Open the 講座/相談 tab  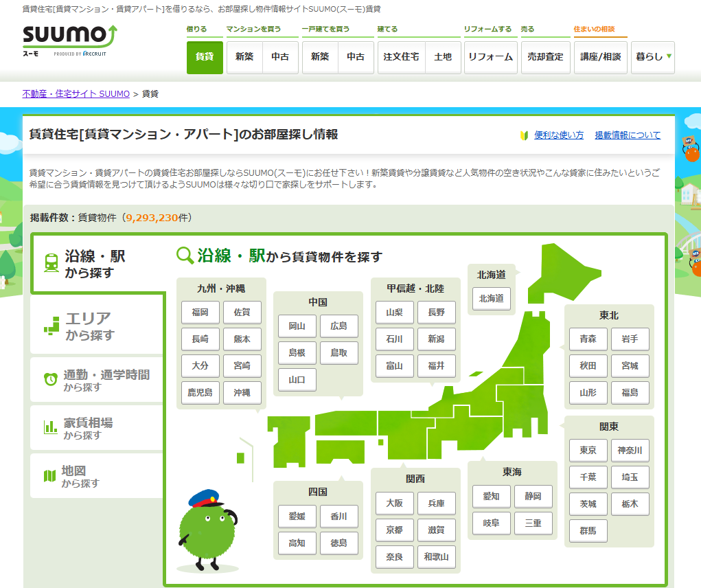(600, 57)
